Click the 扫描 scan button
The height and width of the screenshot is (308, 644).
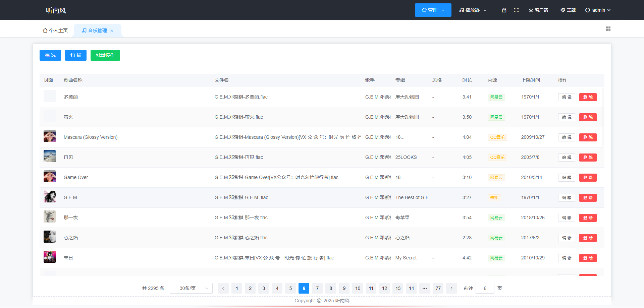76,55
